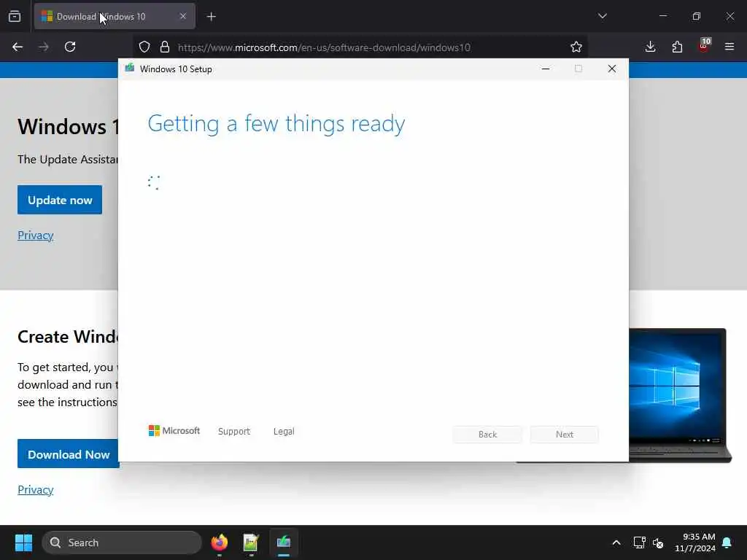The image size is (747, 560).
Task: Open Firefox from the taskbar
Action: click(x=219, y=542)
